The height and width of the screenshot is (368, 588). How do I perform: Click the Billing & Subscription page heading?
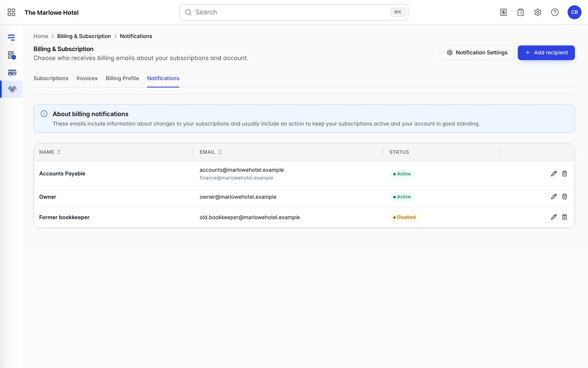(63, 49)
